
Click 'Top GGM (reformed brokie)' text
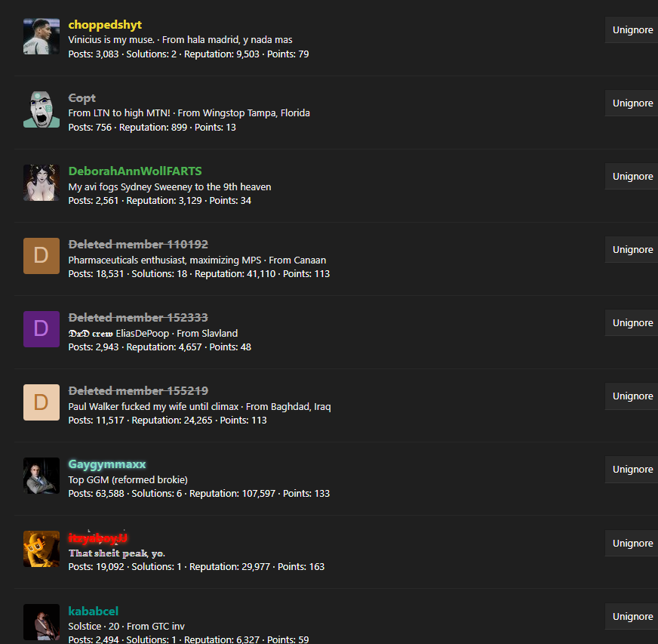point(128,480)
